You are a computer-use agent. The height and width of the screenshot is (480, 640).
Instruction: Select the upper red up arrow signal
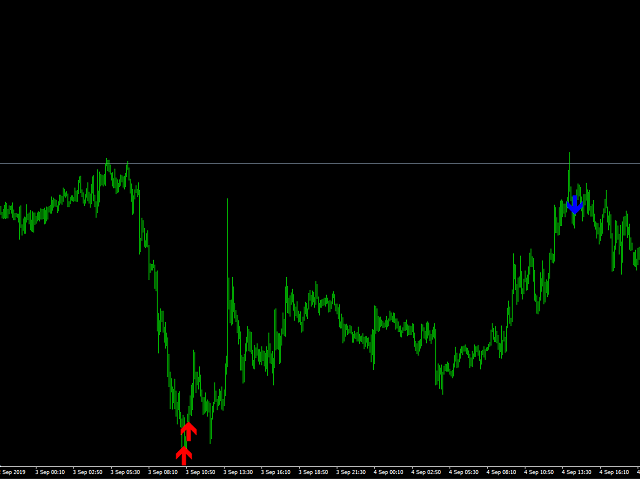point(189,431)
